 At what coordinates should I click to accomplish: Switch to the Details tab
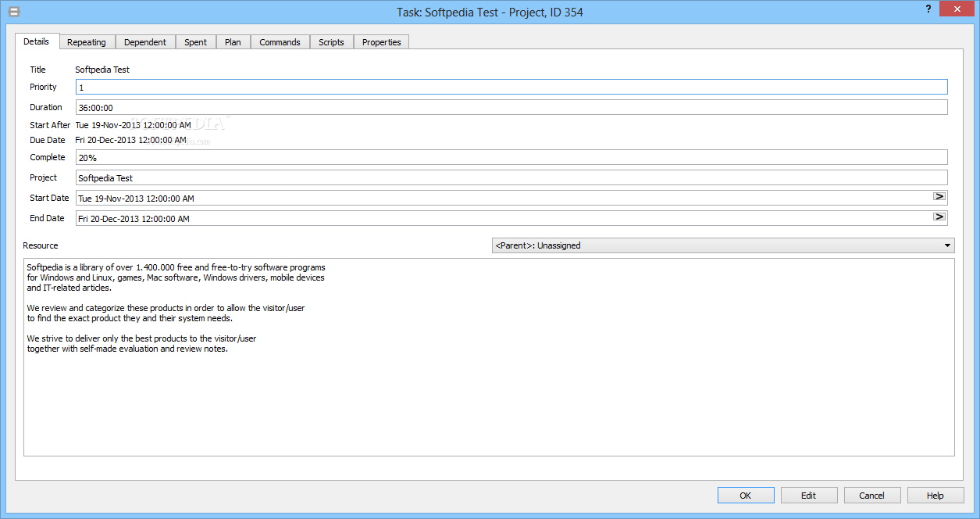[x=37, y=41]
